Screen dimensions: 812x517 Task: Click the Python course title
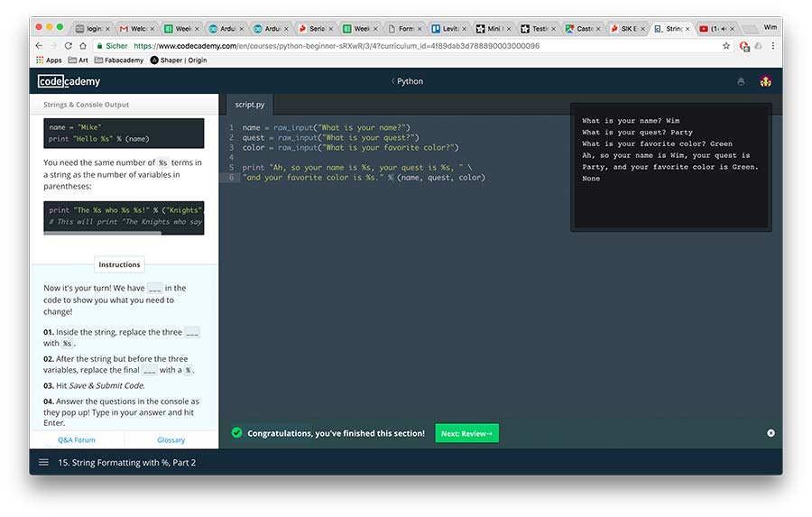pos(411,81)
